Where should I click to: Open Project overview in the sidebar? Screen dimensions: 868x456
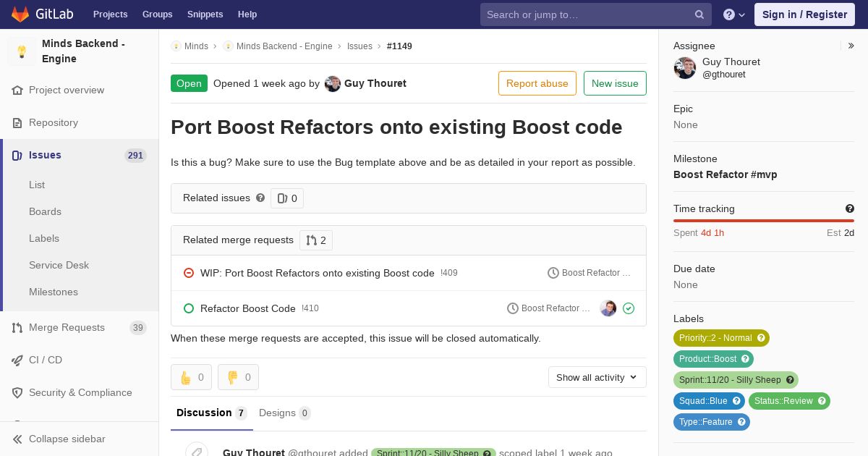point(67,90)
